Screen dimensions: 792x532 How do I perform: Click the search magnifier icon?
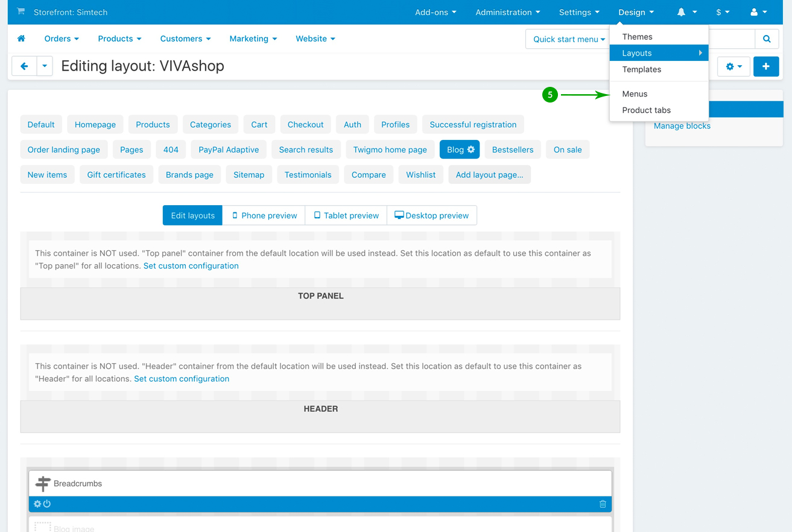767,39
